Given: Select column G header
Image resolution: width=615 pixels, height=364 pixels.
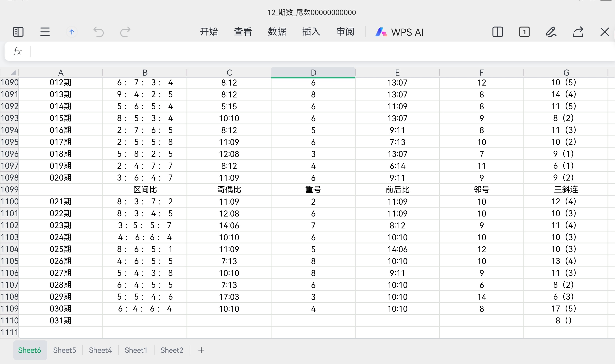Looking at the screenshot, I should 566,73.
